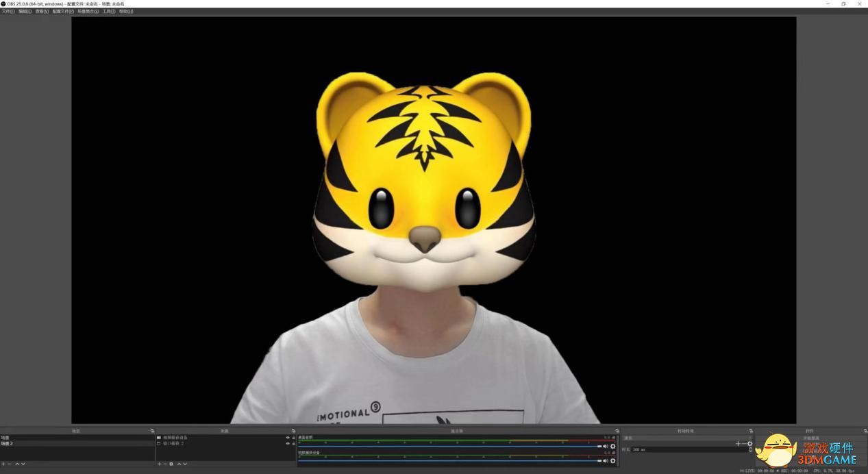Screen dimensions: 868x474
Task: Pop out the scenes dock
Action: (152, 431)
